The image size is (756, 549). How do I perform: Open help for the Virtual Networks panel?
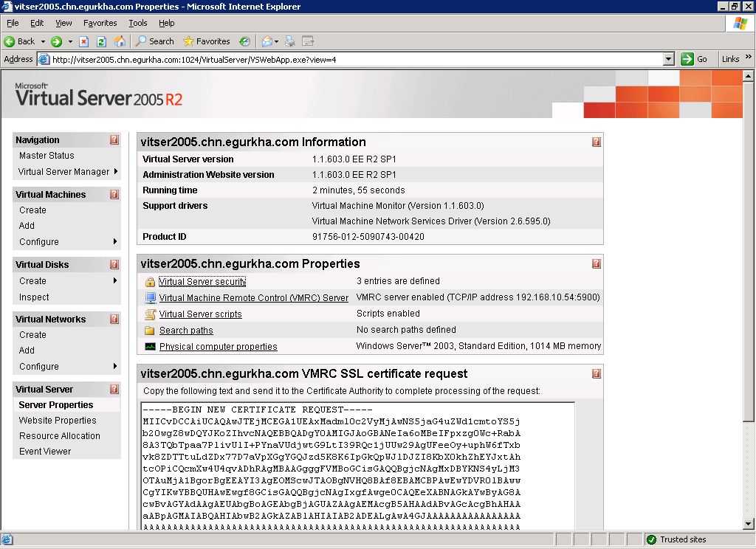114,319
